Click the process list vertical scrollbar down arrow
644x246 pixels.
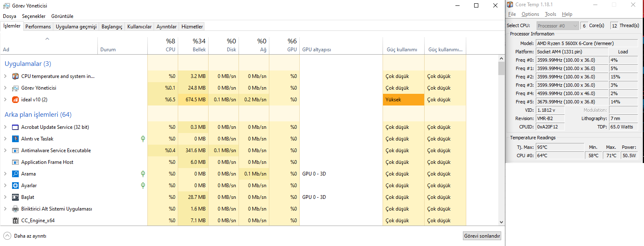click(x=501, y=222)
